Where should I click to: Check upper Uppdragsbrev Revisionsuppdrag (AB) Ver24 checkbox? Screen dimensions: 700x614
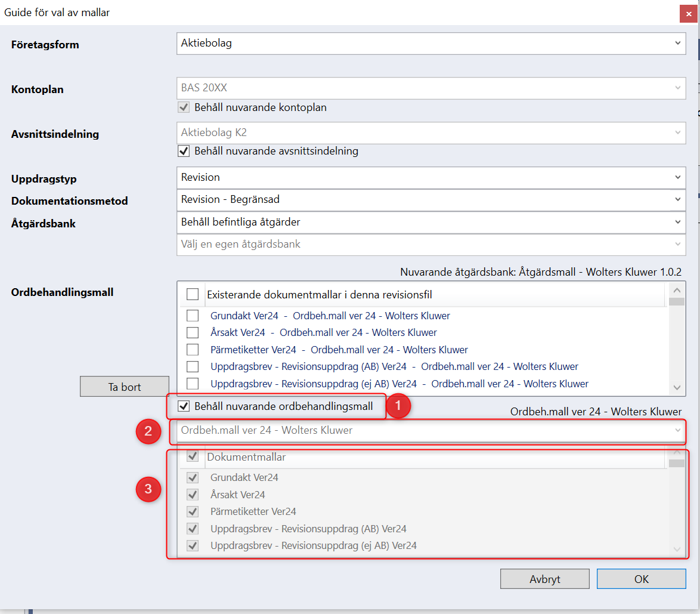(x=193, y=366)
